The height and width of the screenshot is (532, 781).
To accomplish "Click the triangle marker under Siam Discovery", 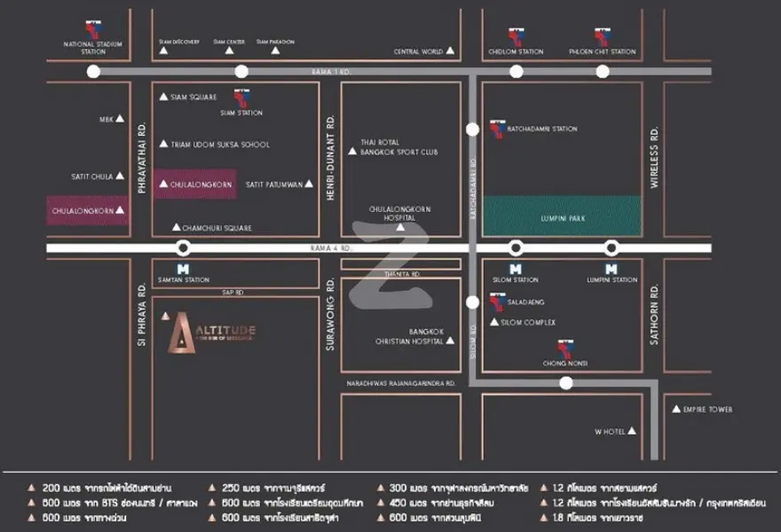I will pos(163,51).
